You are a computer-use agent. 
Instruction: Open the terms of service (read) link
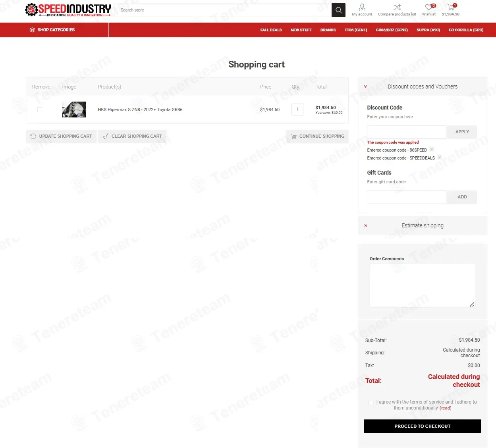[x=445, y=408]
